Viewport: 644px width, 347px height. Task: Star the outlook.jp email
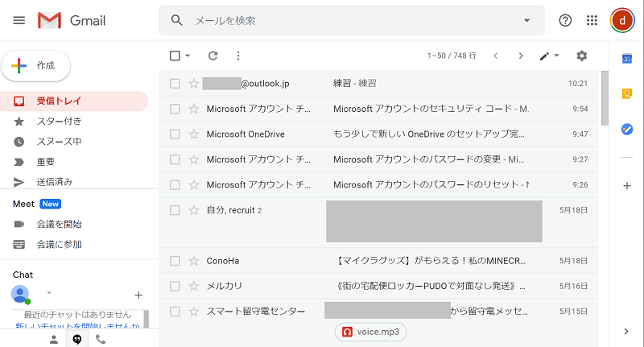click(194, 84)
